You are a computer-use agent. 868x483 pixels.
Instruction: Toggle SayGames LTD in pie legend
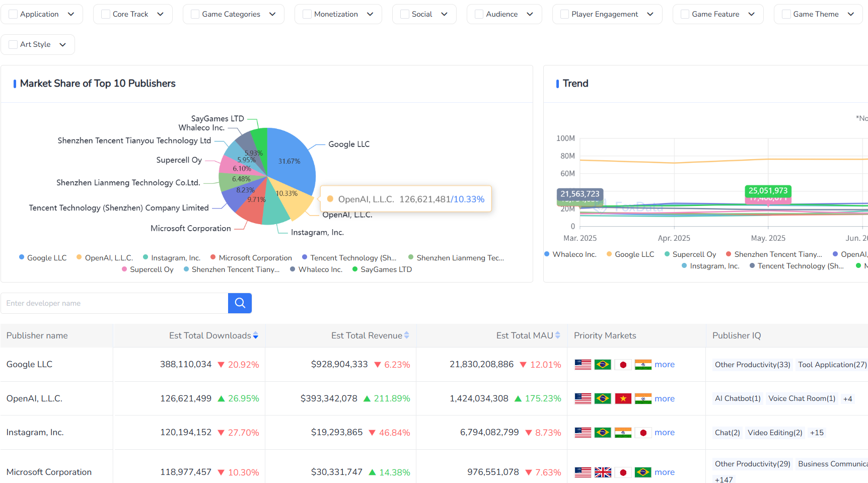pos(382,269)
